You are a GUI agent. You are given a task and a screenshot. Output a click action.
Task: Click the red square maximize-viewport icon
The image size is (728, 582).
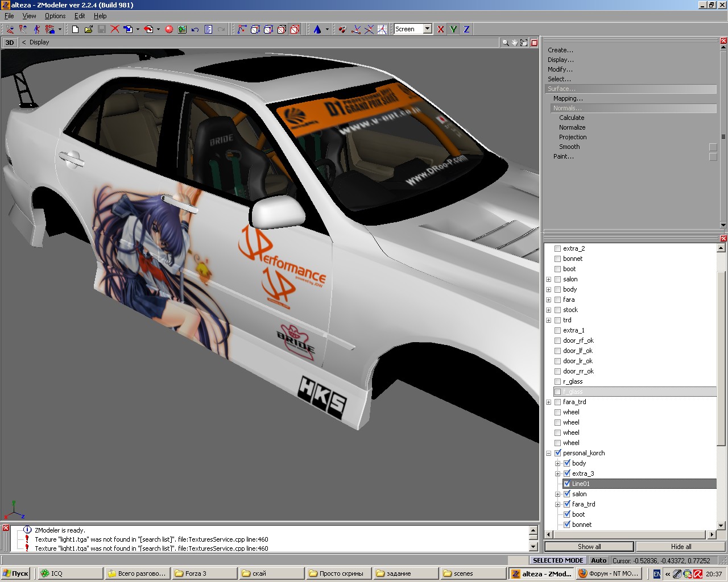pyautogui.click(x=534, y=43)
